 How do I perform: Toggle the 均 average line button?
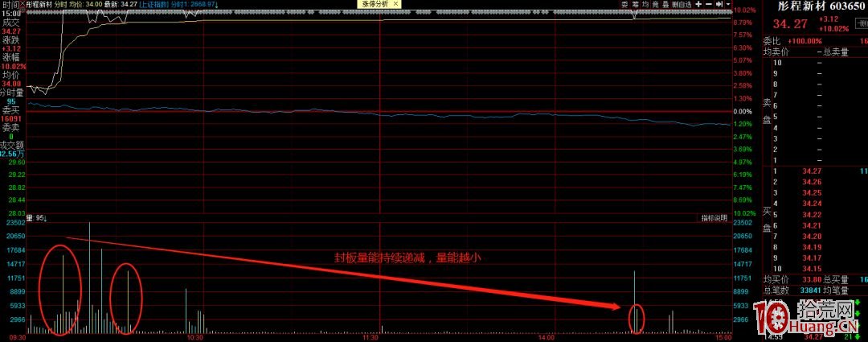(x=645, y=4)
